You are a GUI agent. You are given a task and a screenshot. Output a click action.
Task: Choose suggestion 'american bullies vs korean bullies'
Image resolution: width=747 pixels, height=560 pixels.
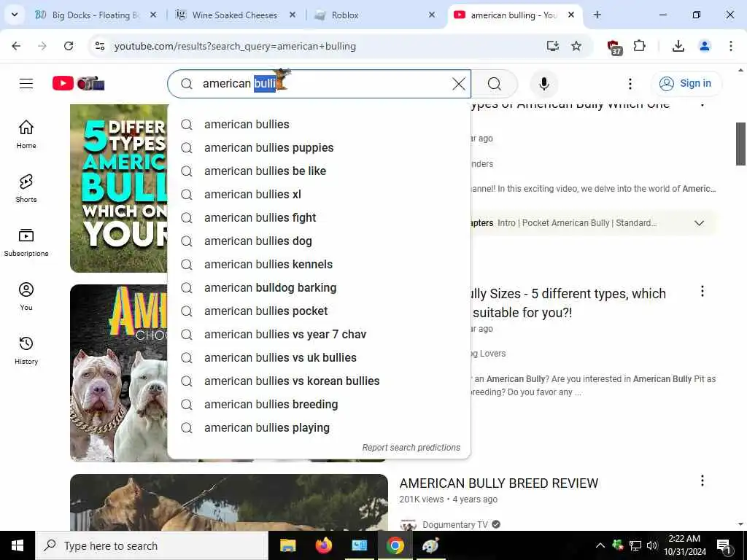tap(320, 381)
